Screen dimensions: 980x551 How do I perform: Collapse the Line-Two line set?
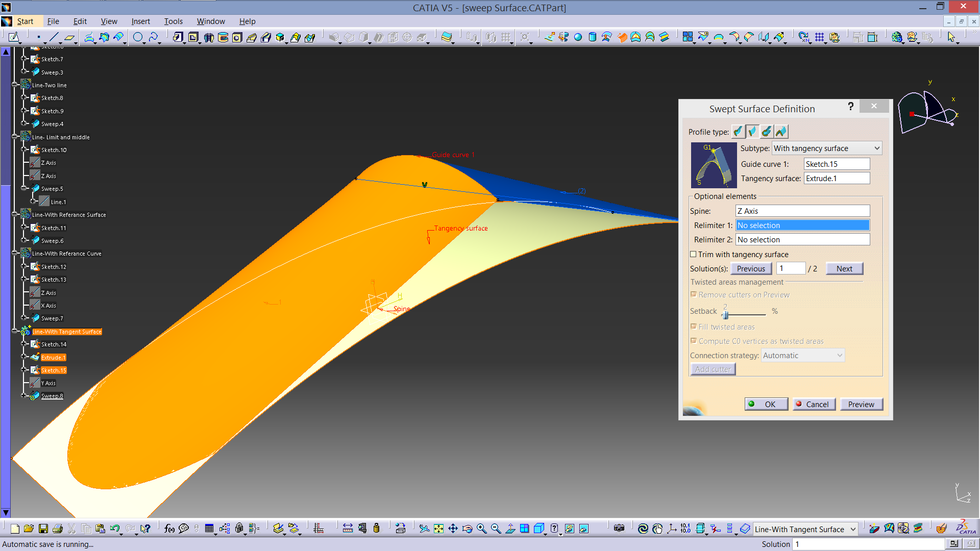[14, 85]
